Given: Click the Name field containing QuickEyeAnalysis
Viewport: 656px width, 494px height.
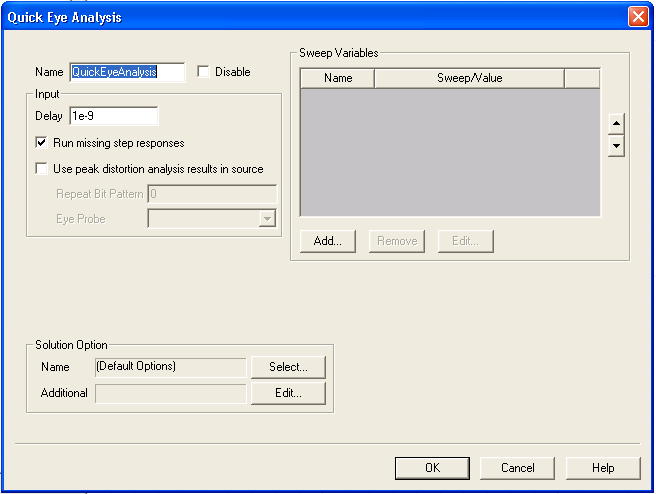Looking at the screenshot, I should point(127,72).
